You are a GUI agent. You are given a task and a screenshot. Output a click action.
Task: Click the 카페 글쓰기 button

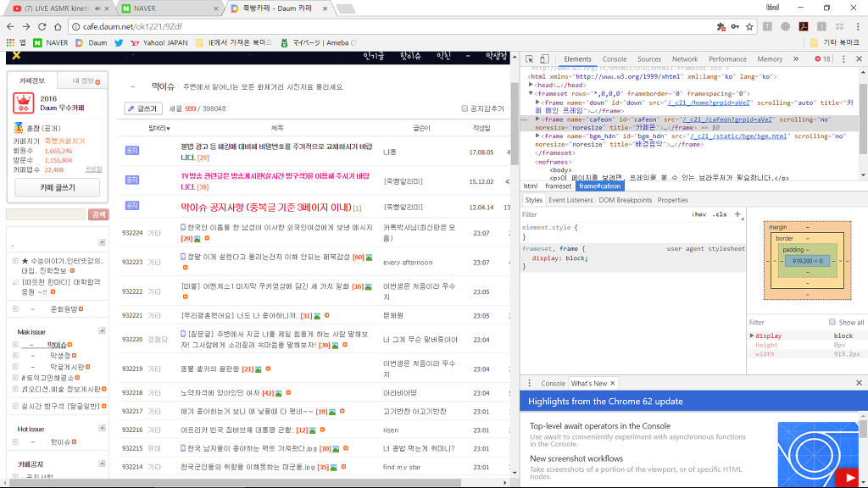click(58, 187)
